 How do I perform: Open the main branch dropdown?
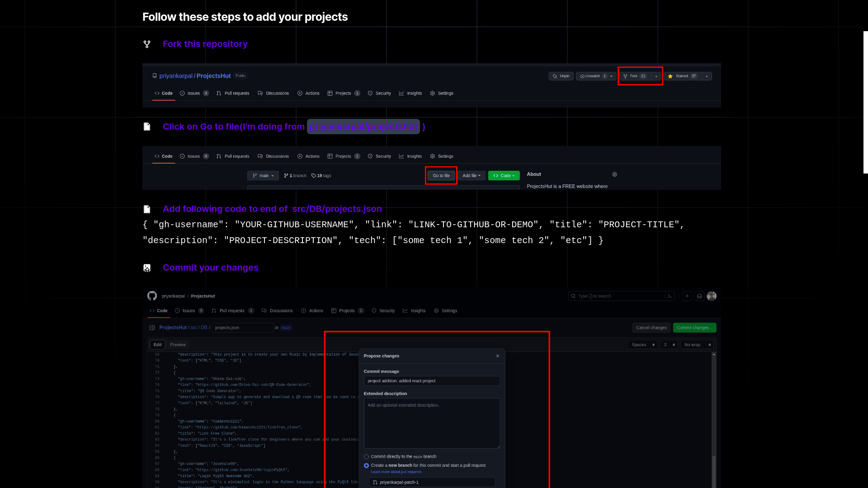pyautogui.click(x=263, y=175)
